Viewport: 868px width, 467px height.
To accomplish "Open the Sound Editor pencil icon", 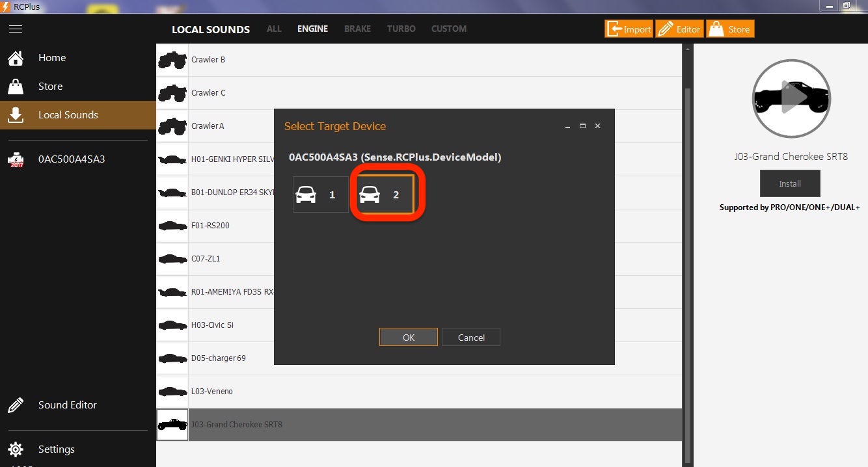I will pos(16,405).
